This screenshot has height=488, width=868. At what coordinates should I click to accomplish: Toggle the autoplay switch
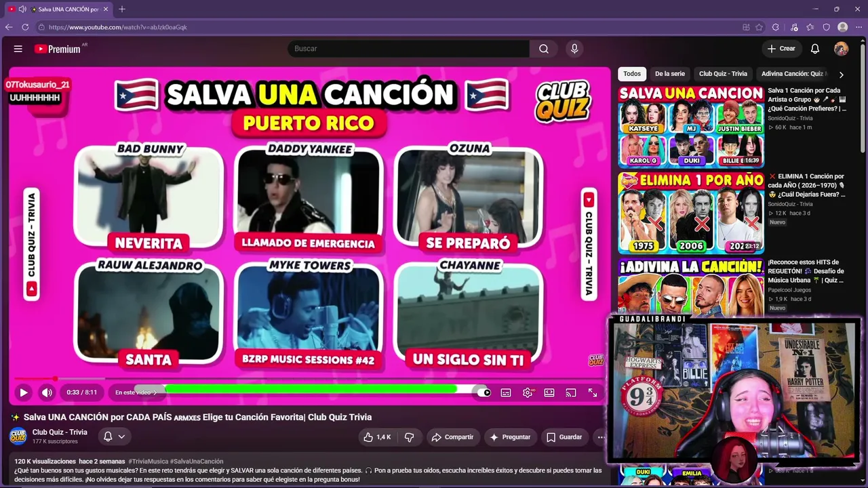click(x=484, y=392)
